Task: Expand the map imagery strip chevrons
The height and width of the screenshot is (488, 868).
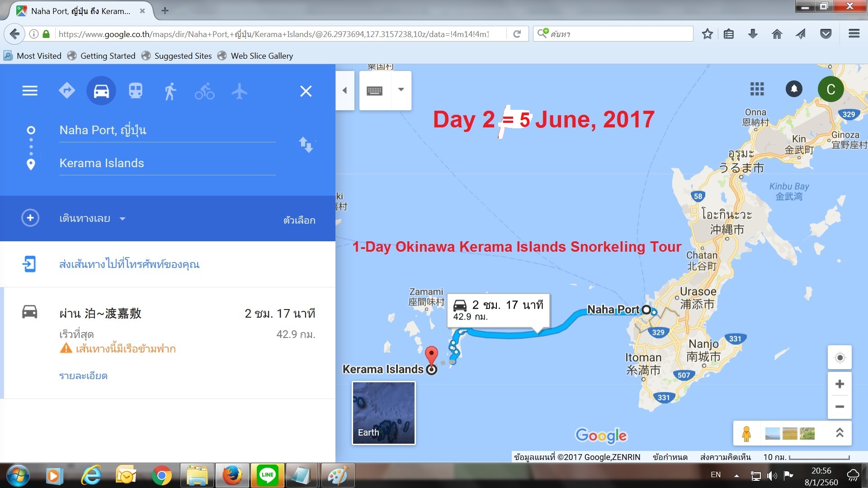Action: click(840, 433)
